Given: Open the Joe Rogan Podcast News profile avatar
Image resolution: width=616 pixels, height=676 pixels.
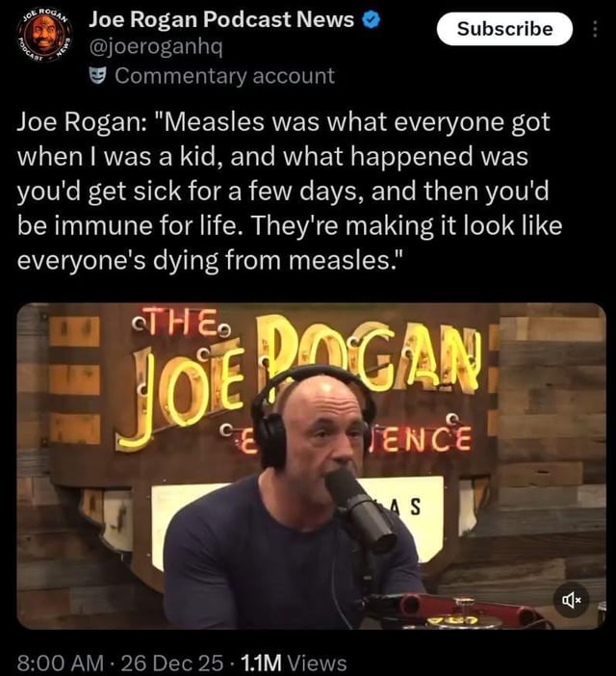Looking at the screenshot, I should pyautogui.click(x=44, y=39).
